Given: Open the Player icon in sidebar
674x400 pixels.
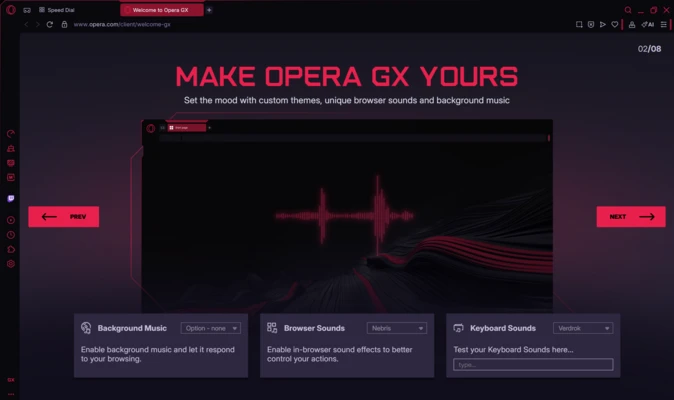Looking at the screenshot, I should 11,220.
